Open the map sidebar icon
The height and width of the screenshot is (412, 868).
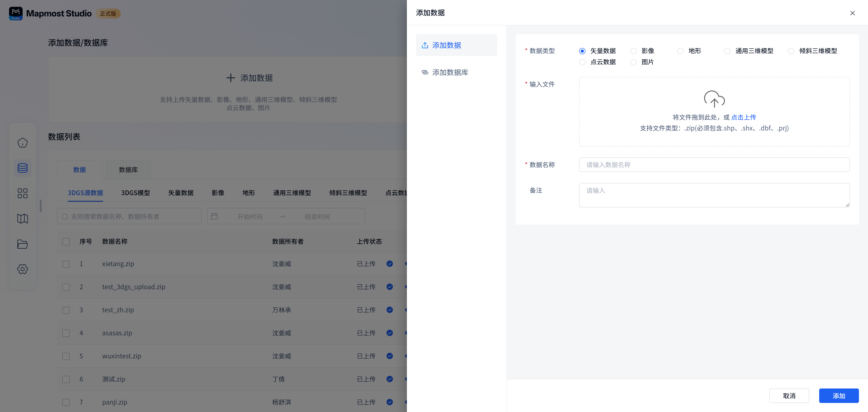coord(23,218)
